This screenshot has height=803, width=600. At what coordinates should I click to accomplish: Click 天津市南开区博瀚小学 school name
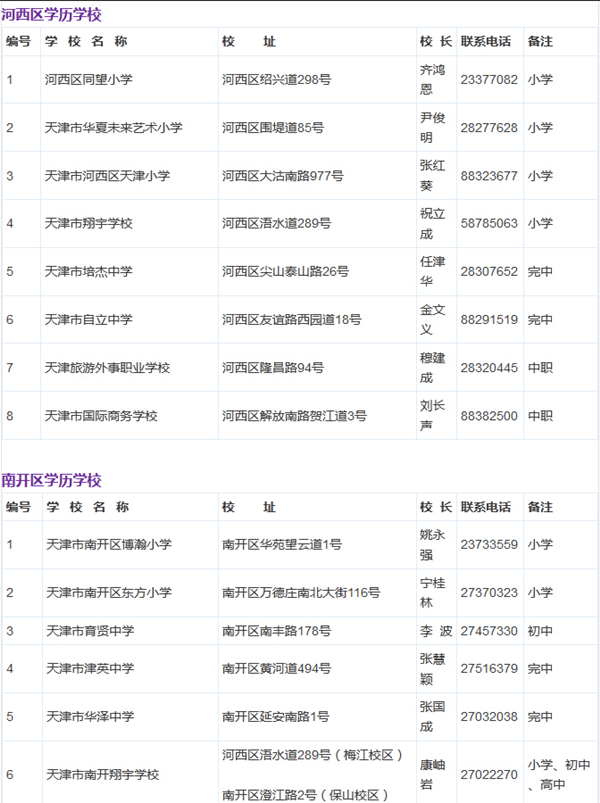[108, 545]
